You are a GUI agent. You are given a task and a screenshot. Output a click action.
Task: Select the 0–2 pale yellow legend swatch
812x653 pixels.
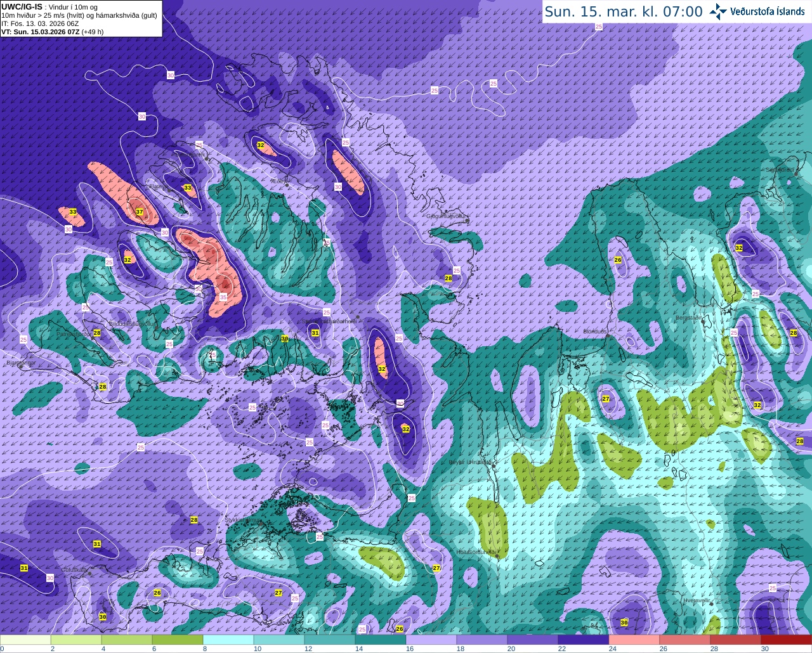25,640
